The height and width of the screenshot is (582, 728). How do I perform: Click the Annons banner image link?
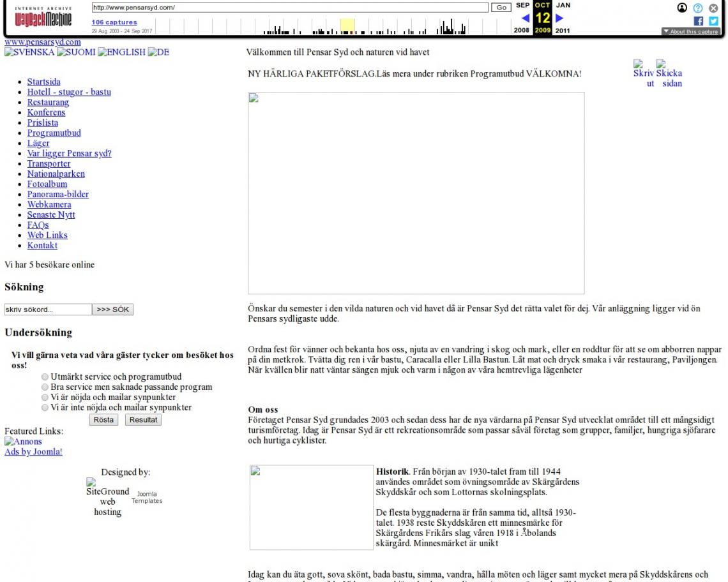23,441
